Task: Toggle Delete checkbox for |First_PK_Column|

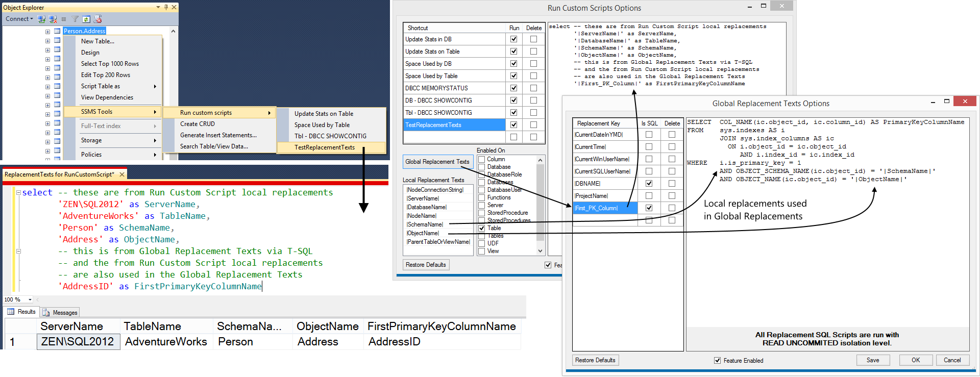Action: tap(672, 208)
